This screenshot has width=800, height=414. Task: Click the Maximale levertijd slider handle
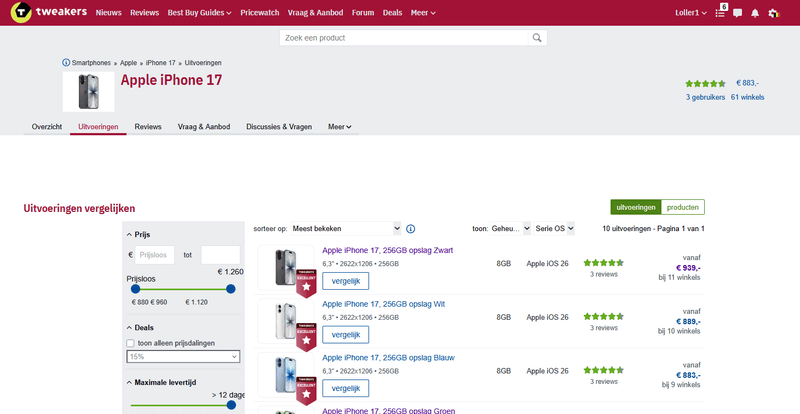click(231, 405)
